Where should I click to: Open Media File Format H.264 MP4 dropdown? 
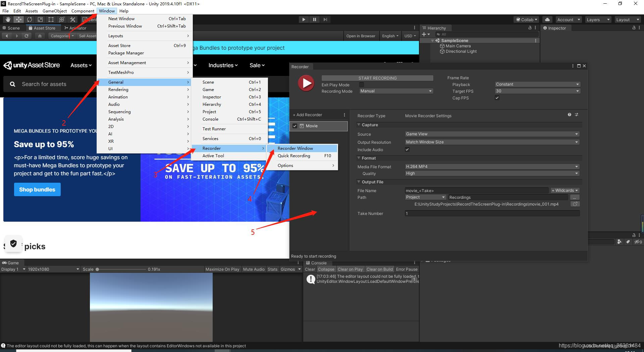(x=492, y=167)
